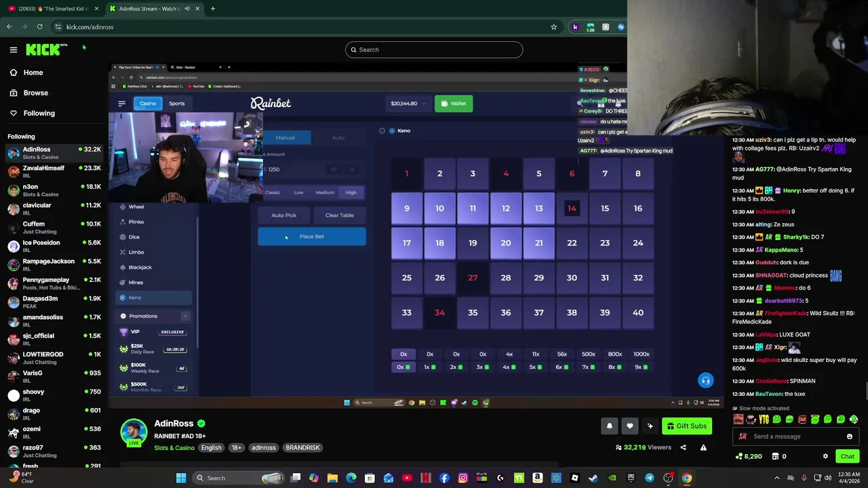Select Medium risk level

click(324, 192)
